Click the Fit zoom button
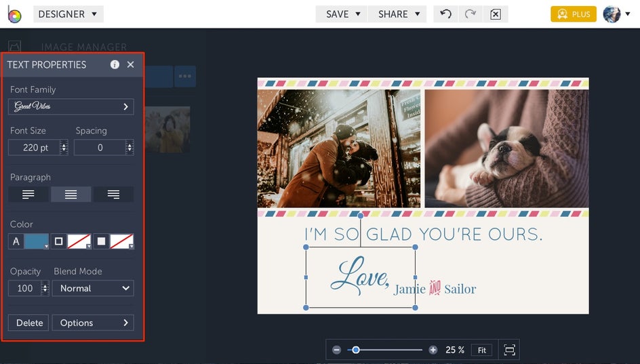Viewport: 640px width, 364px height. point(481,350)
